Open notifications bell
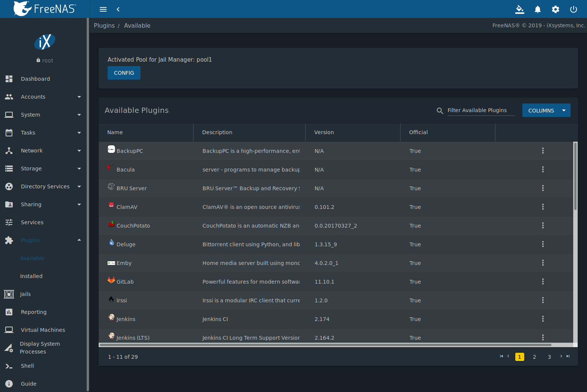This screenshot has height=392, width=587. 538,9
